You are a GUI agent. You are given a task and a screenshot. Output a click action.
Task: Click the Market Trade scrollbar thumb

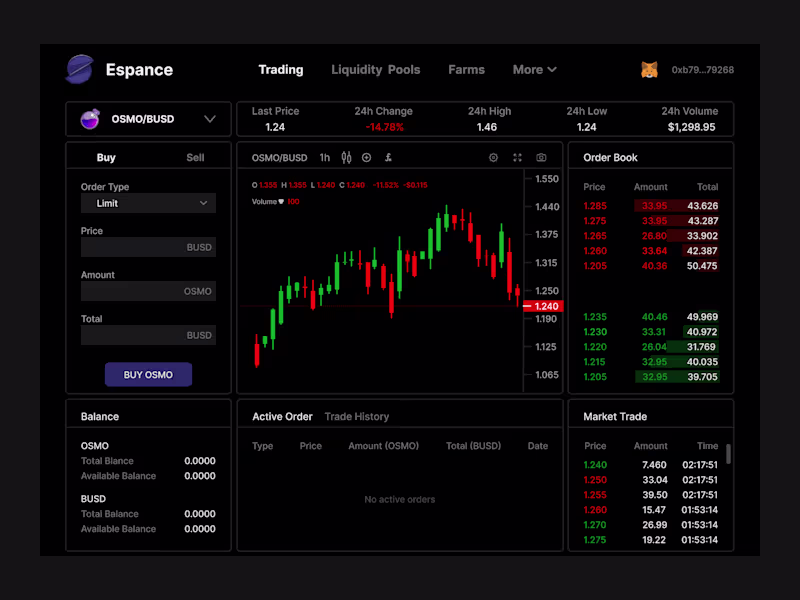pos(729,454)
